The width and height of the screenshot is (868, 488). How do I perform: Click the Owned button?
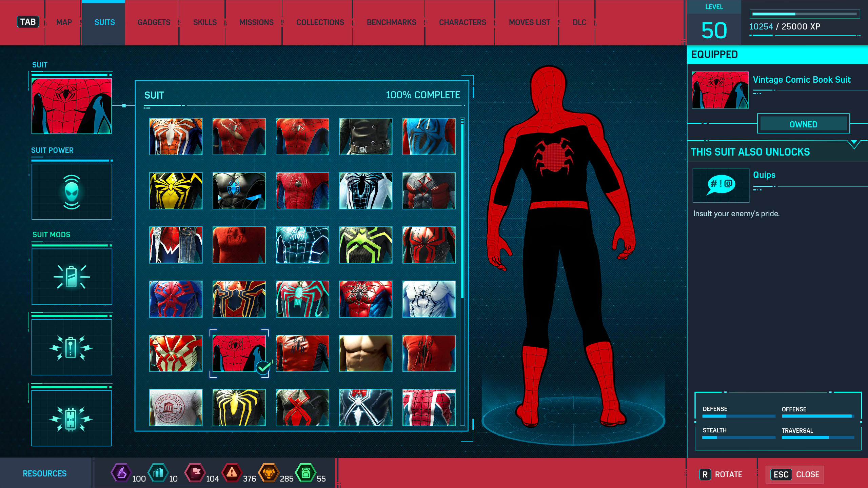[803, 124]
